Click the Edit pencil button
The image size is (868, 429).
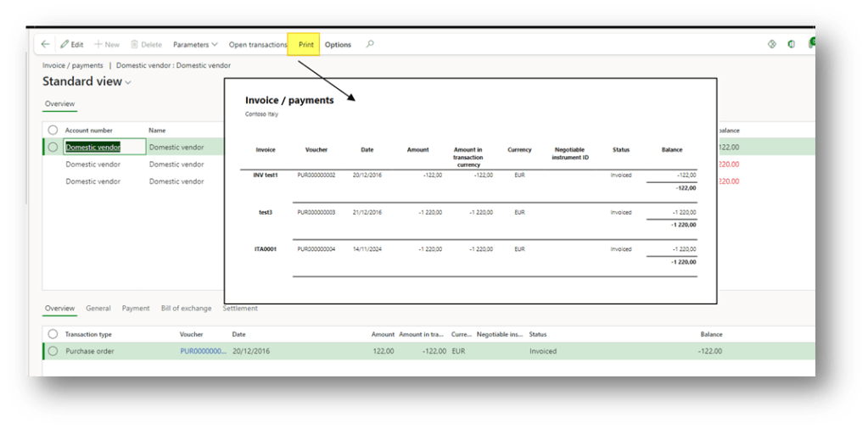coord(72,44)
